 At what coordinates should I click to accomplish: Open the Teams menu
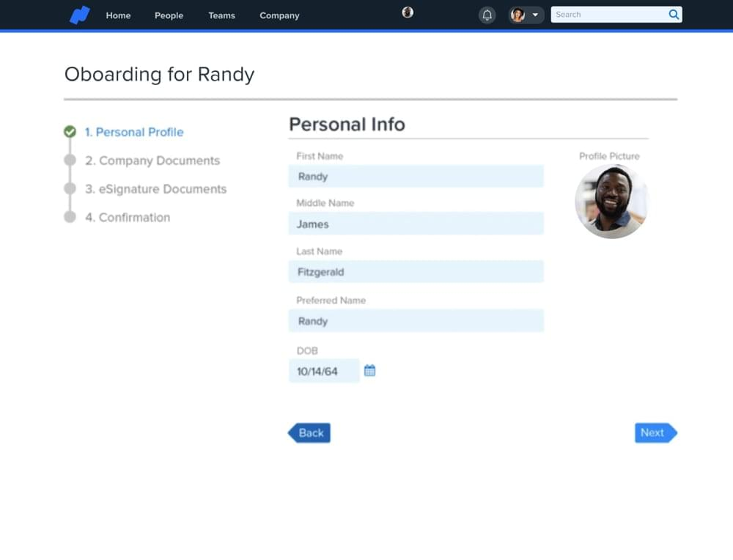(x=221, y=15)
